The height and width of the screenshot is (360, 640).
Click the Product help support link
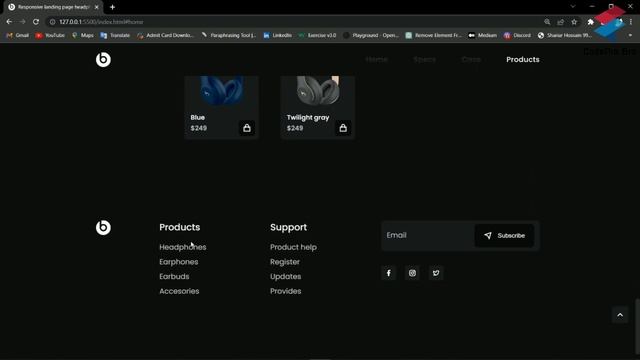(293, 247)
